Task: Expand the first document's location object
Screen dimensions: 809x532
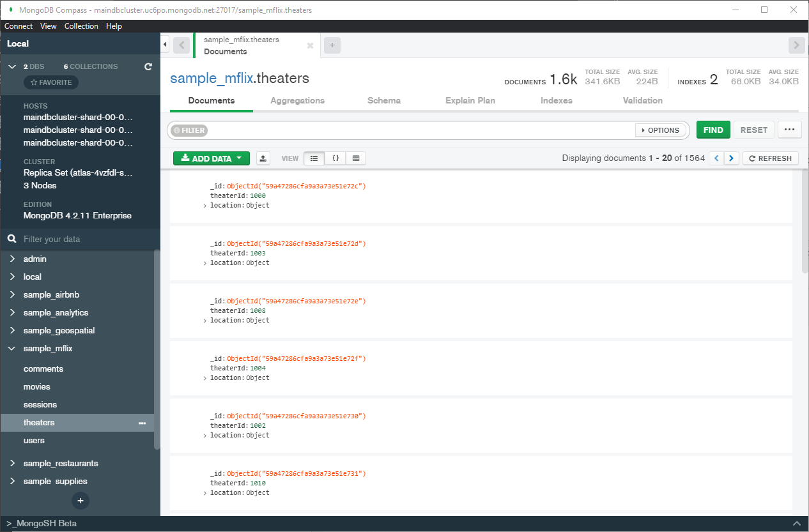Action: click(204, 205)
